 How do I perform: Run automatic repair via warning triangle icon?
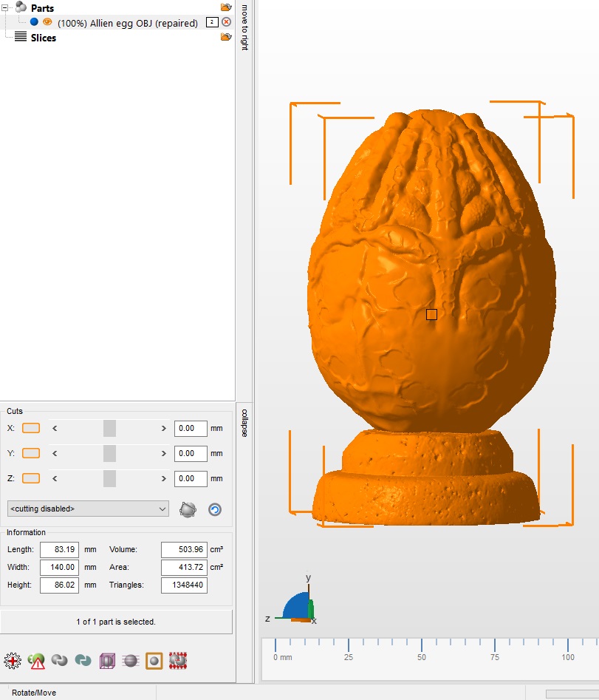tap(36, 661)
